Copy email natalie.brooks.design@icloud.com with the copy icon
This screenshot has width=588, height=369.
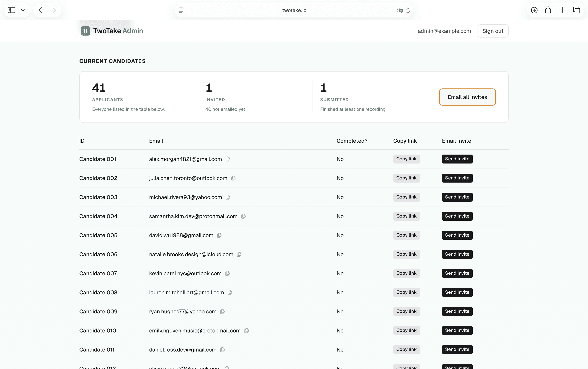click(239, 254)
